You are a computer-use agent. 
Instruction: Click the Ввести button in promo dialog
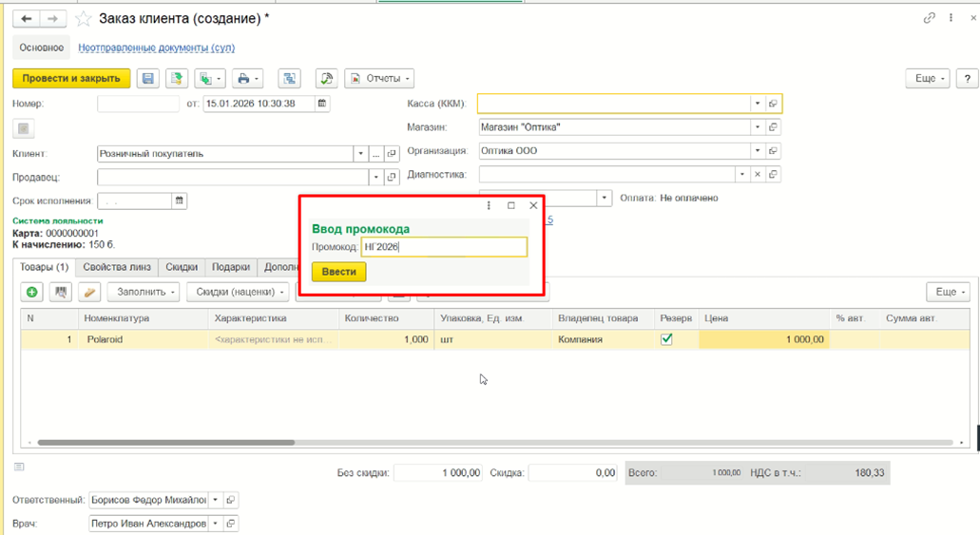click(338, 272)
